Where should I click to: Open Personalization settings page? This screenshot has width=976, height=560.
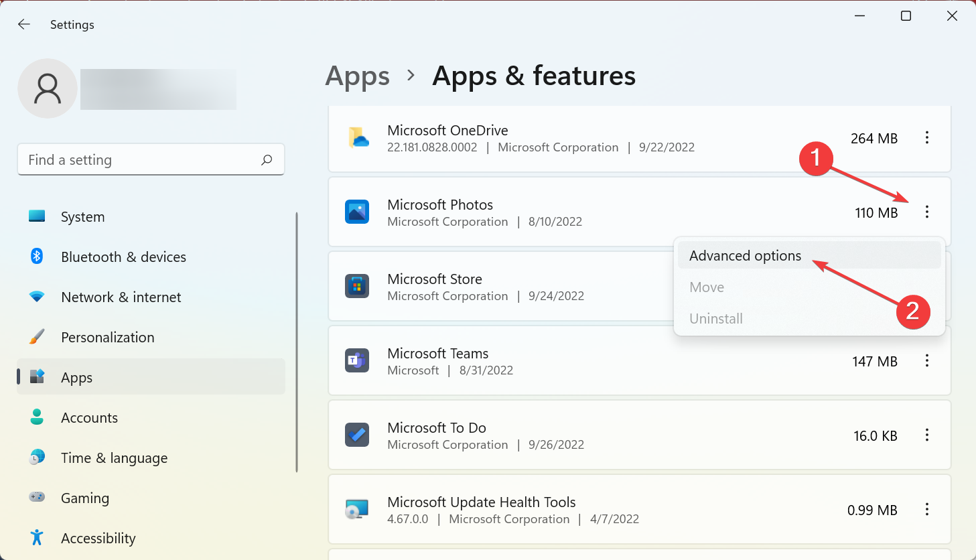107,338
